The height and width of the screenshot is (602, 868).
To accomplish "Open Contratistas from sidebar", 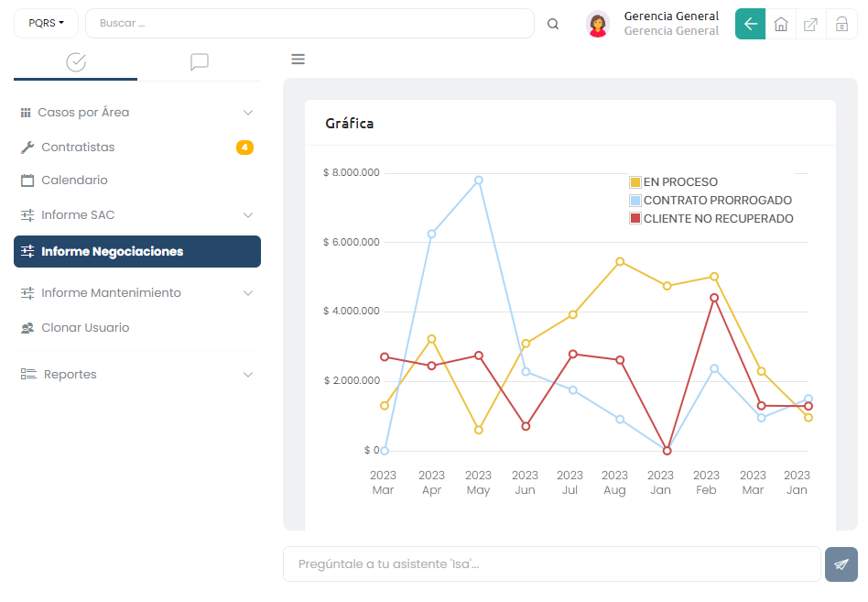I will [x=78, y=148].
